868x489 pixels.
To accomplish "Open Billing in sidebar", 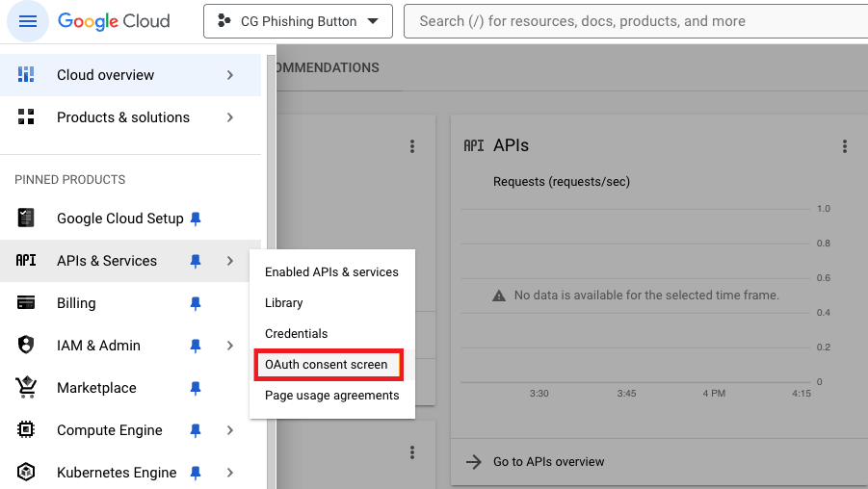I will pos(131,303).
